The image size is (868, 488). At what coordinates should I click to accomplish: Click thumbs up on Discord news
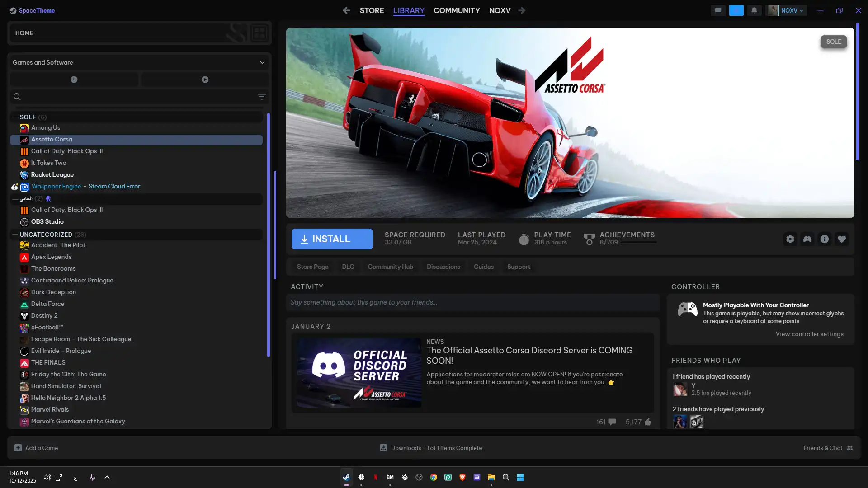648,422
